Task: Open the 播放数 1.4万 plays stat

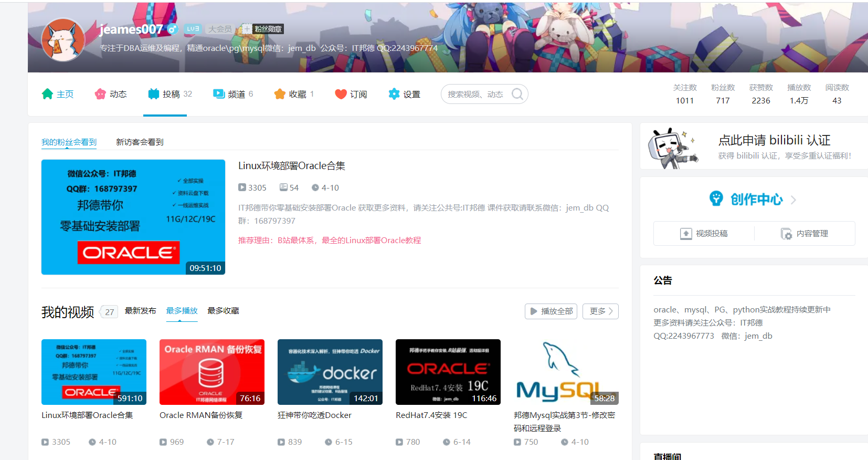Action: pos(799,94)
